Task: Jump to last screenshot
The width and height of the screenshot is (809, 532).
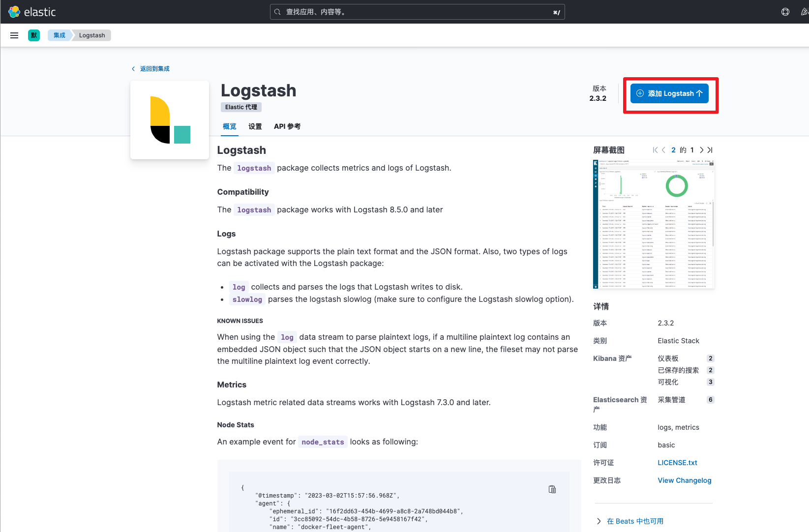Action: click(710, 150)
